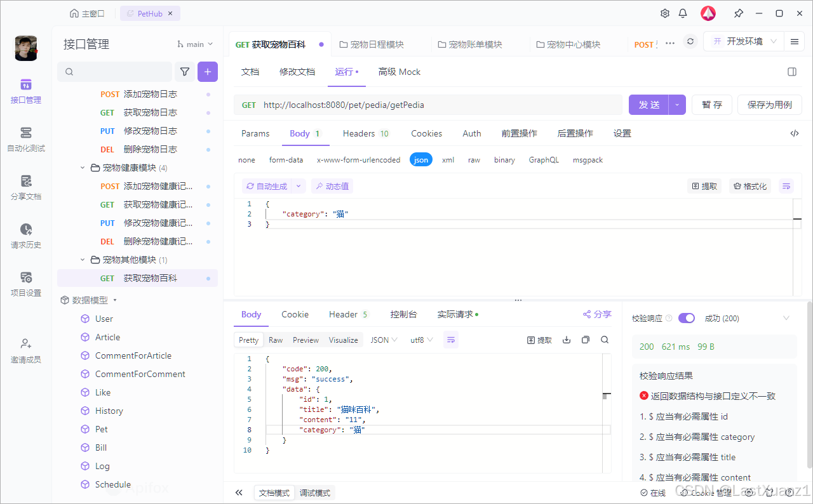Toggle the 校验响应 switch off

coord(687,317)
